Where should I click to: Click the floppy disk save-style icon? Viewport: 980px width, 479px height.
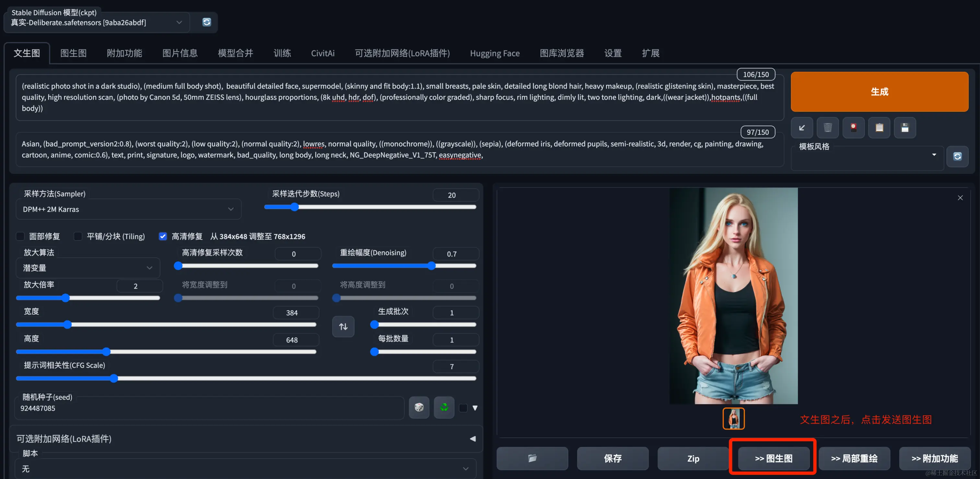coord(905,128)
